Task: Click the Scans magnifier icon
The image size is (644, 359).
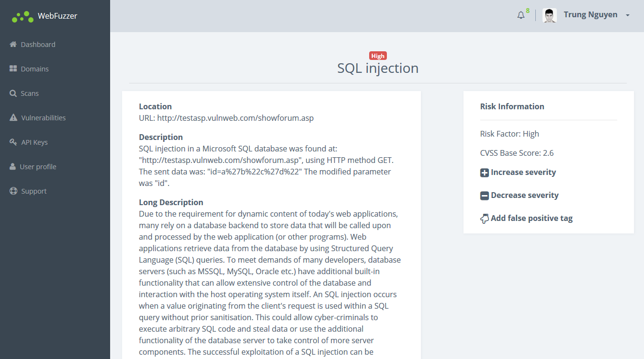Action: 13,93
